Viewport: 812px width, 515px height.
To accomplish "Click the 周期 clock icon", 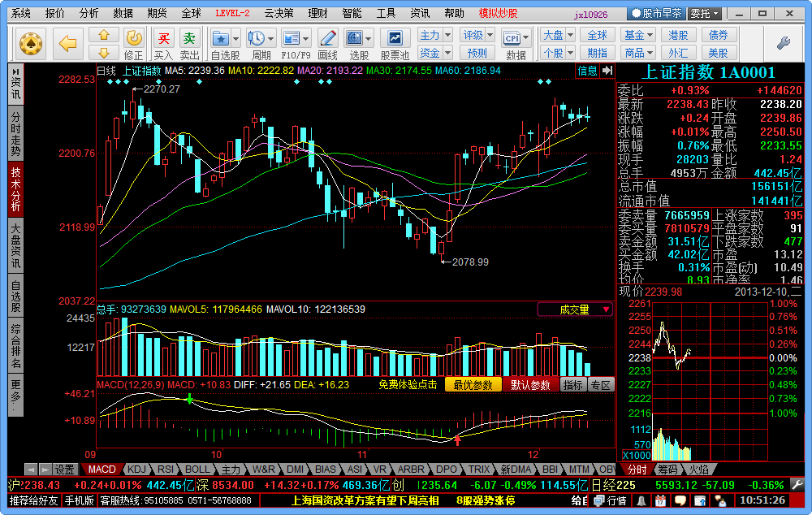I will coord(257,38).
